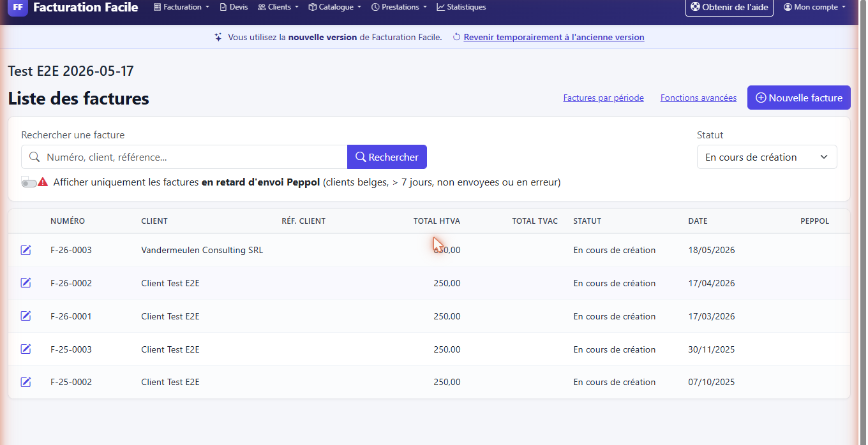Click the TOTAL HTVA column header
Viewport: 868px width, 445px height.
point(437,221)
